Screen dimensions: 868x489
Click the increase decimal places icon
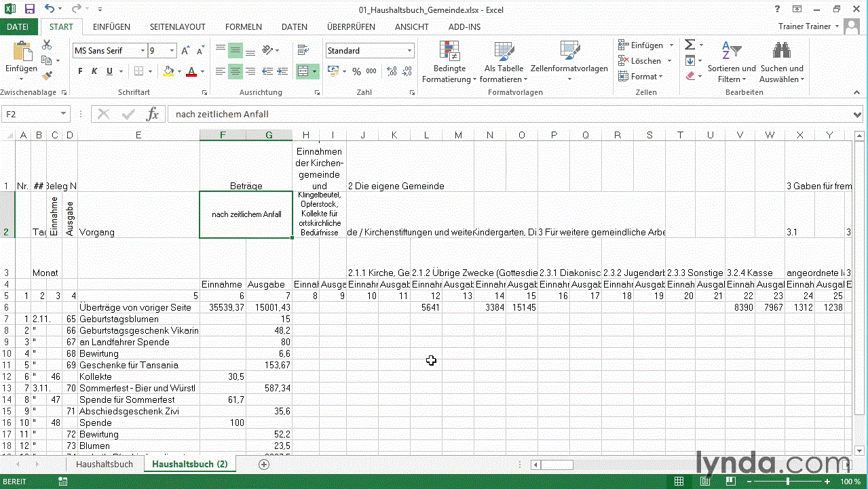coord(391,71)
